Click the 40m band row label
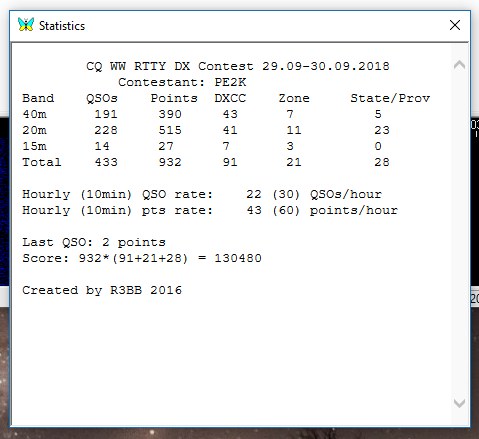Screen dimensions: 479x439 [x=34, y=114]
